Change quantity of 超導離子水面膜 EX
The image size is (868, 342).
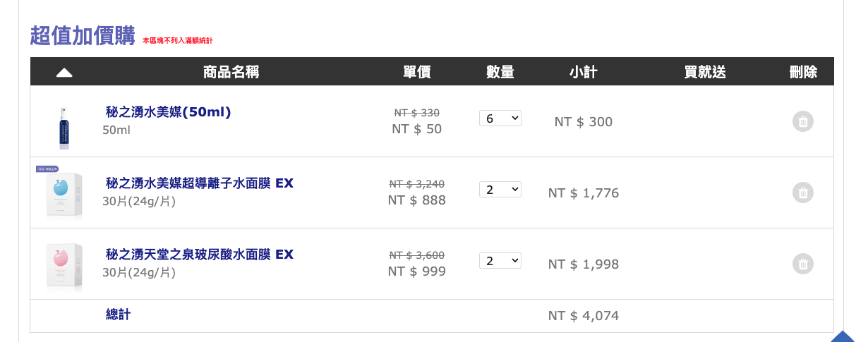point(500,190)
